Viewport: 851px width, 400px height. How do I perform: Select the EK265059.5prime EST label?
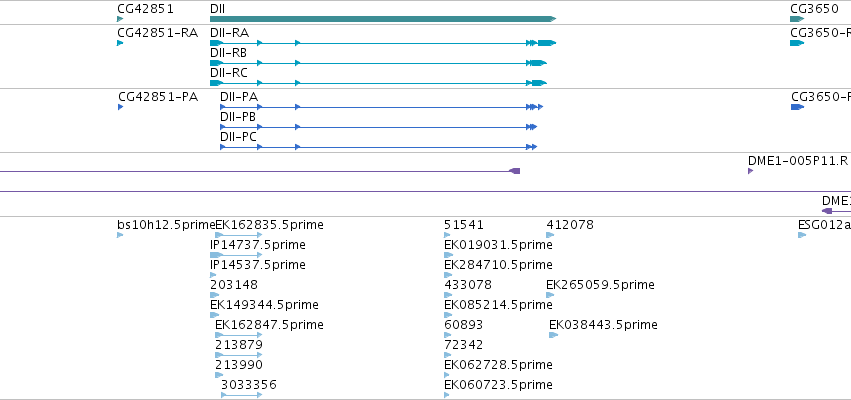coord(600,285)
